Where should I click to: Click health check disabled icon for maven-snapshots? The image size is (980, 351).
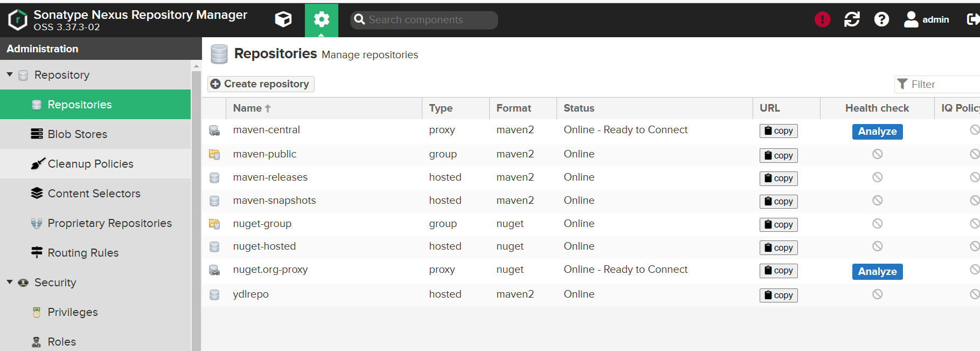[x=878, y=201]
